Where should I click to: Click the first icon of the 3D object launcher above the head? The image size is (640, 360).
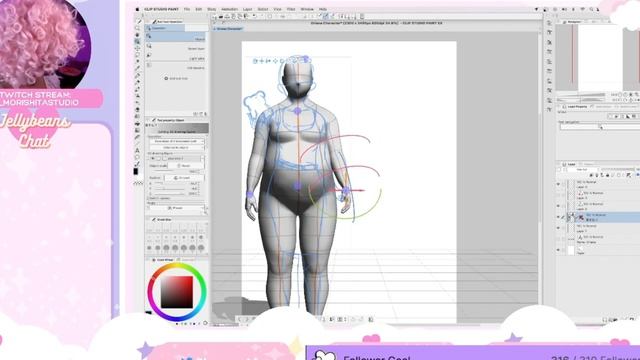click(255, 61)
